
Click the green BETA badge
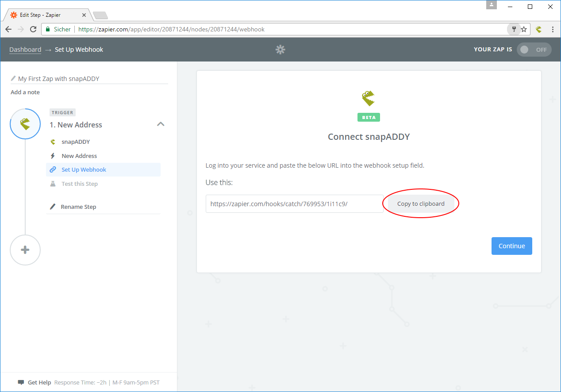369,117
